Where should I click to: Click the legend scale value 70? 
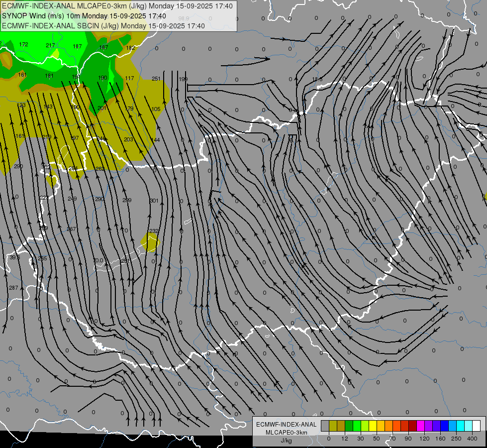pos(392,439)
